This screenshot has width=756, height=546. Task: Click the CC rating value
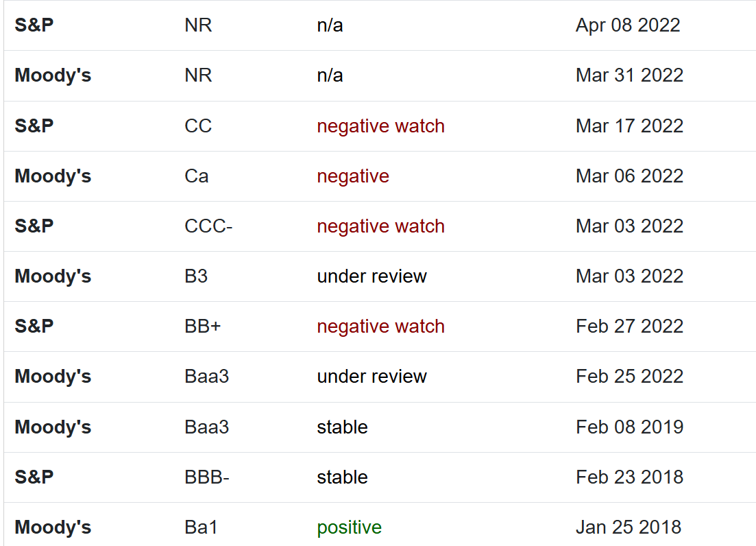pos(198,126)
